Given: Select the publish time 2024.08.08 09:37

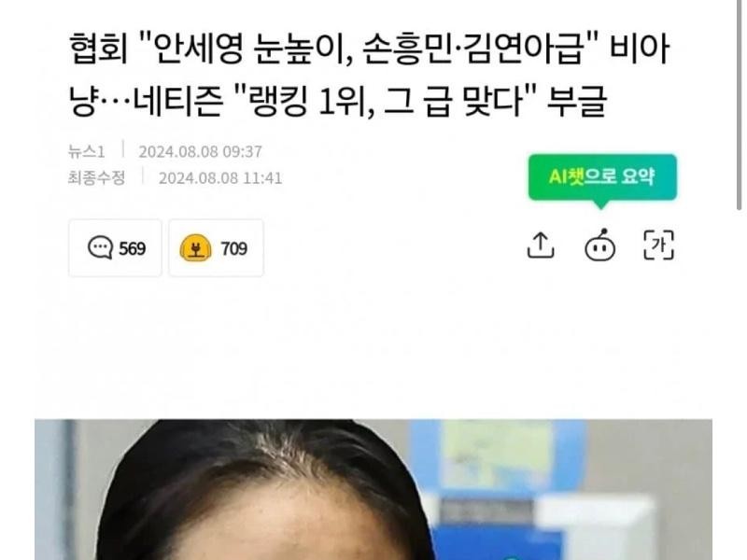Looking at the screenshot, I should click(200, 151).
